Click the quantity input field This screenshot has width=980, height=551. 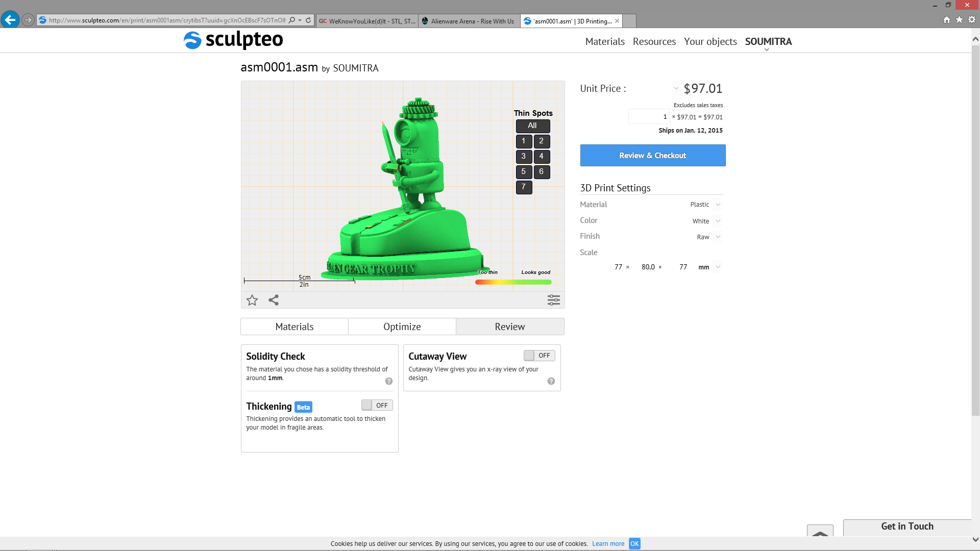649,116
